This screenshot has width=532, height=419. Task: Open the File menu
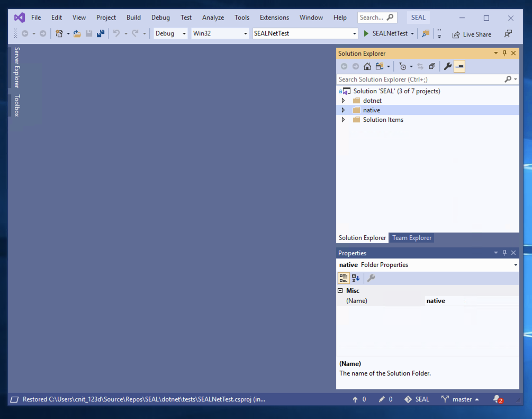(x=36, y=17)
